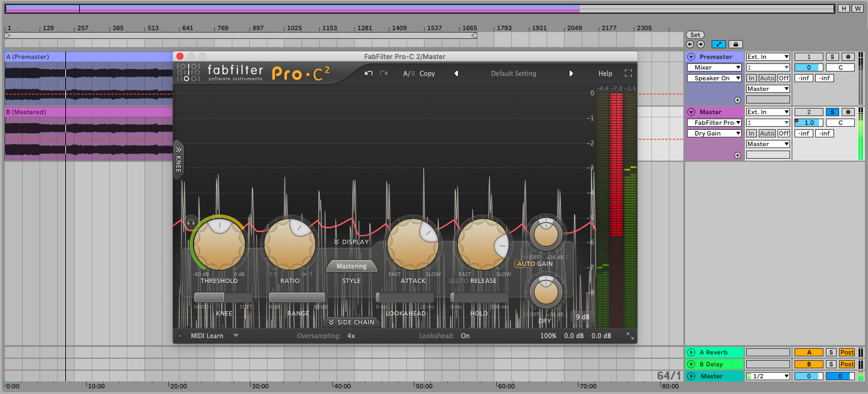Click the Knee slider
This screenshot has width=868, height=394.
(x=223, y=297)
